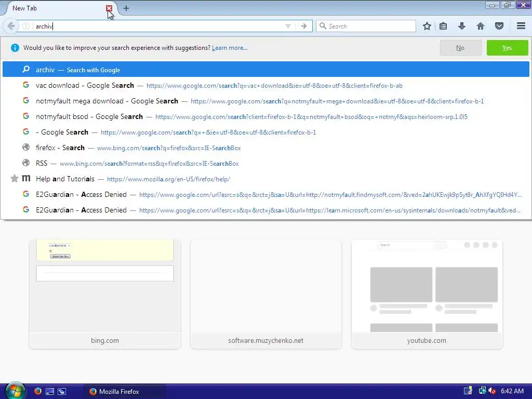Decline search suggestions with No button
532x399 pixels.
[460, 48]
